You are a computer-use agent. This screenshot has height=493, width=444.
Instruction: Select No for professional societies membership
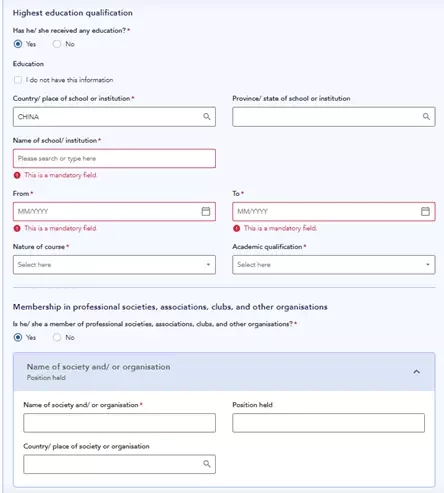57,337
